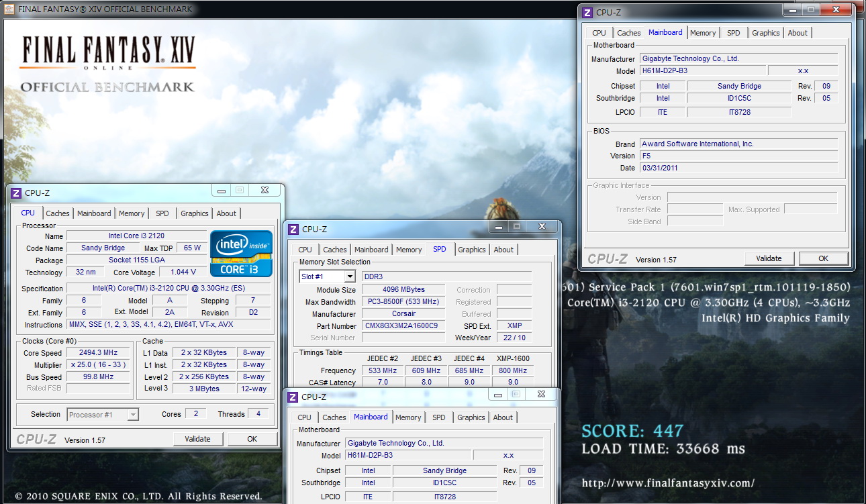Click the CPU-Z icon in the SPD window title bar

coord(293,230)
